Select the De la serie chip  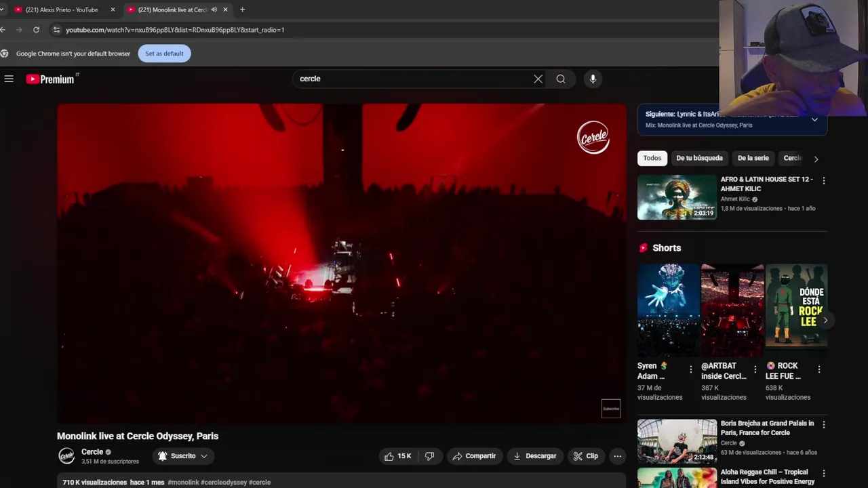tap(753, 158)
